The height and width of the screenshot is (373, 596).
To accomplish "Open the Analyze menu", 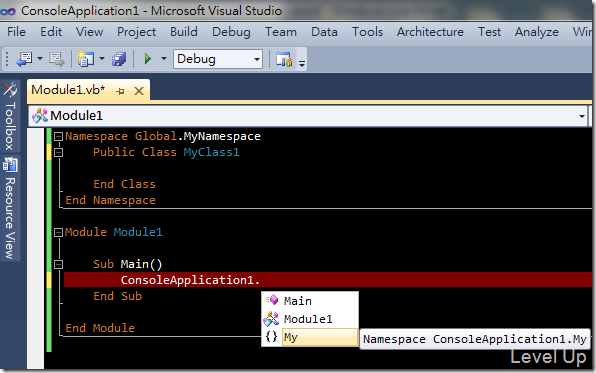I will 537,32.
